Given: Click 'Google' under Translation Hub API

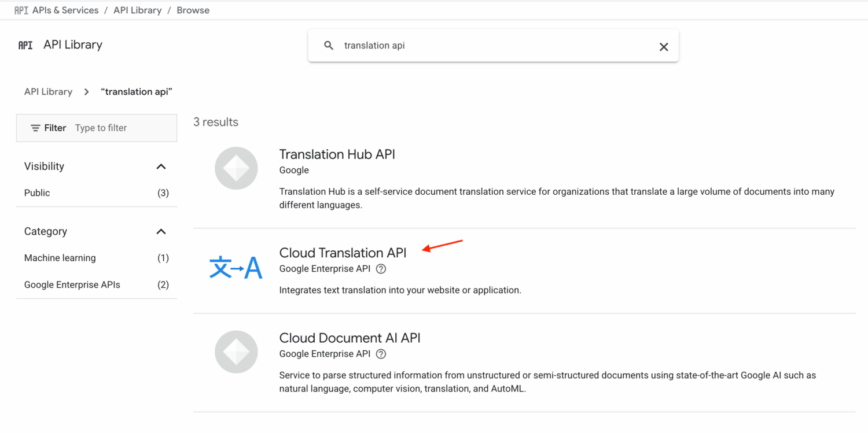Looking at the screenshot, I should pyautogui.click(x=294, y=171).
